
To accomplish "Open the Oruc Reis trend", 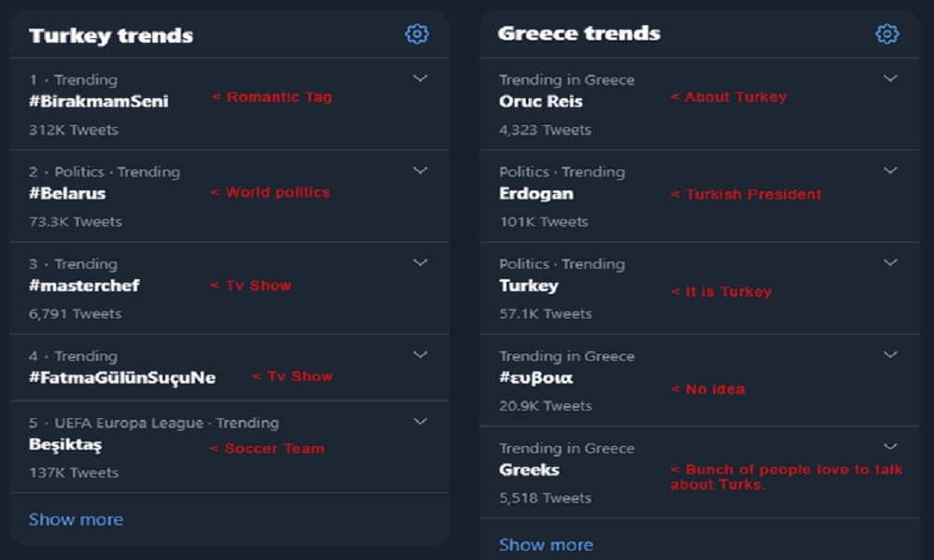I will click(x=541, y=102).
